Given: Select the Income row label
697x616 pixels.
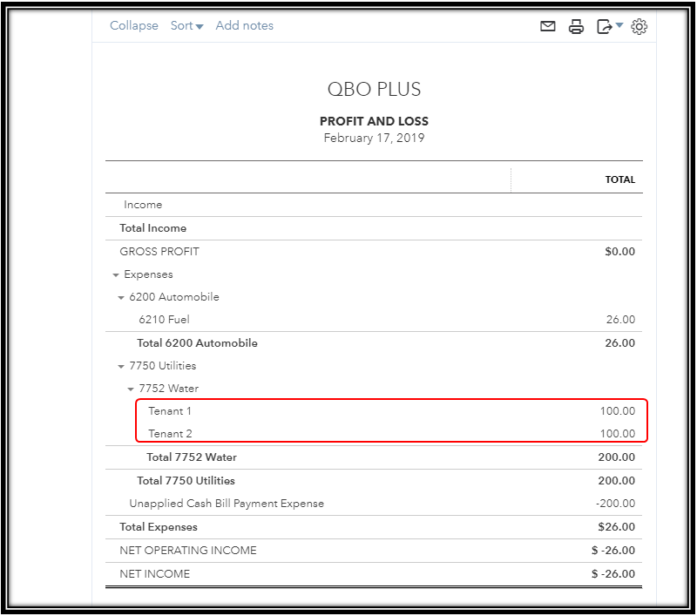Looking at the screenshot, I should coord(143,205).
